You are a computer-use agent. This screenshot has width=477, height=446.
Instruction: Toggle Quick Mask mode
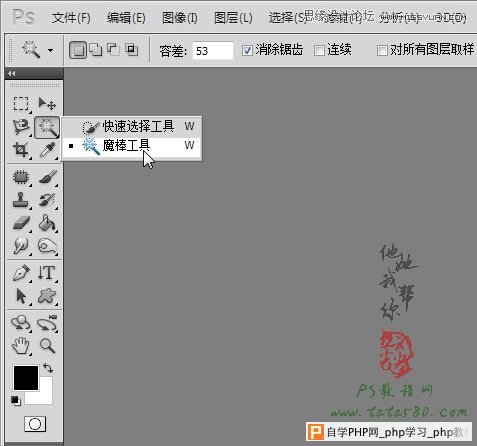tap(35, 424)
